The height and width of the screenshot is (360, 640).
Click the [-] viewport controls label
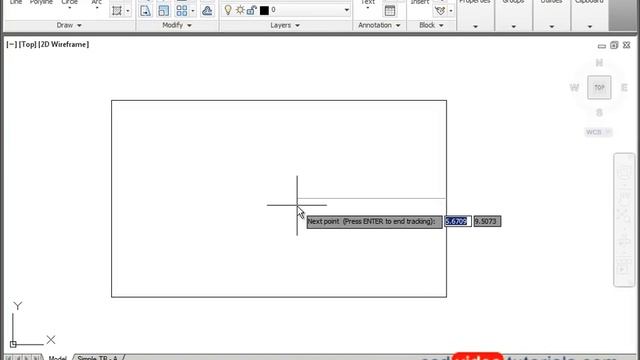click(11, 44)
